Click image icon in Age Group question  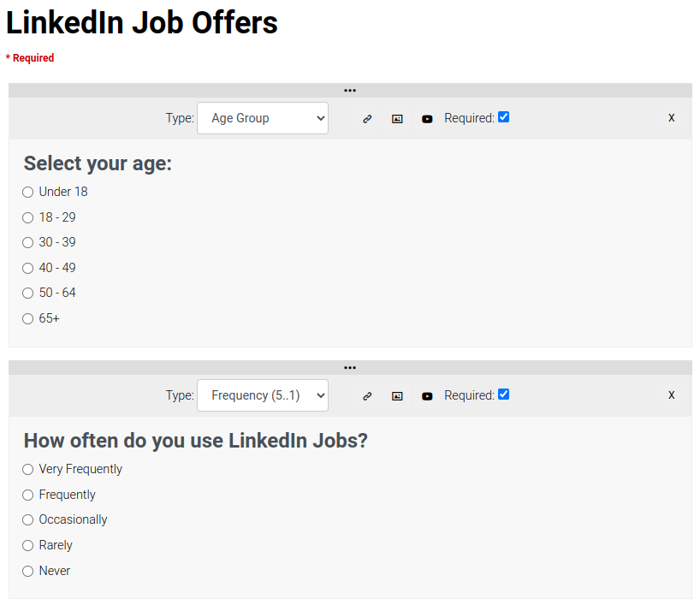[397, 119]
